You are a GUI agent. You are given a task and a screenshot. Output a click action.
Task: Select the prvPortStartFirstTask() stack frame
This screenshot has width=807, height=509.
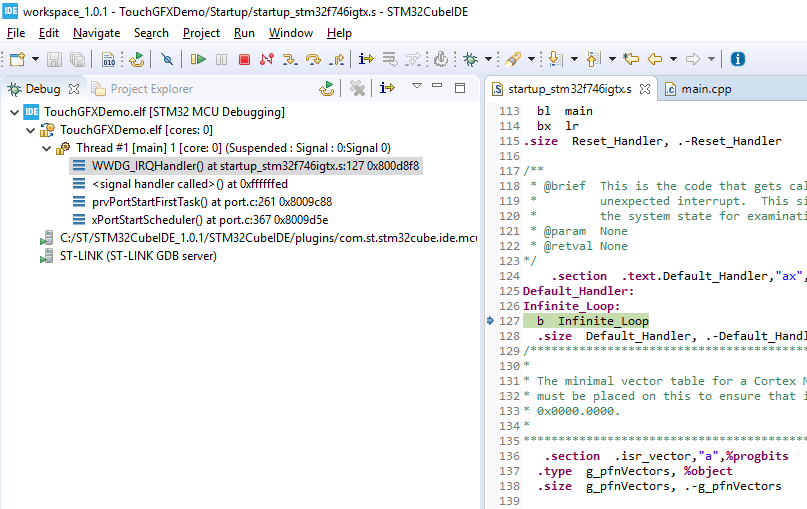202,202
